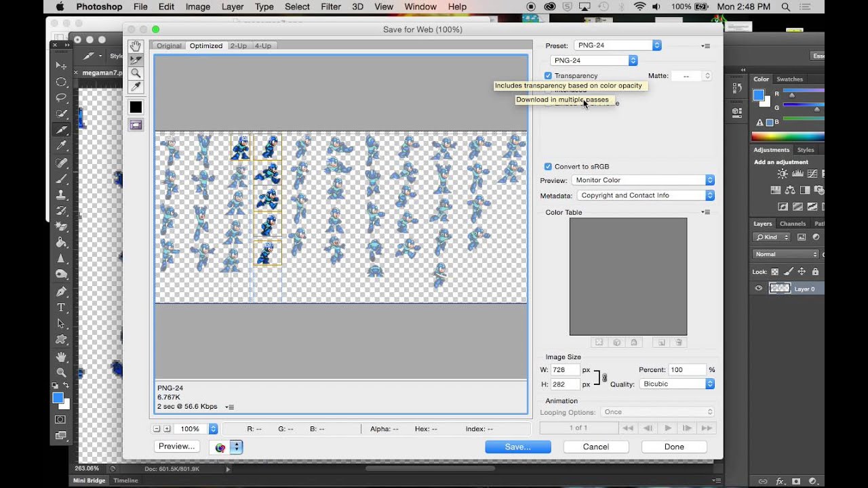Open the zoom level 100% dropdown
This screenshot has height=488, width=868.
point(195,429)
